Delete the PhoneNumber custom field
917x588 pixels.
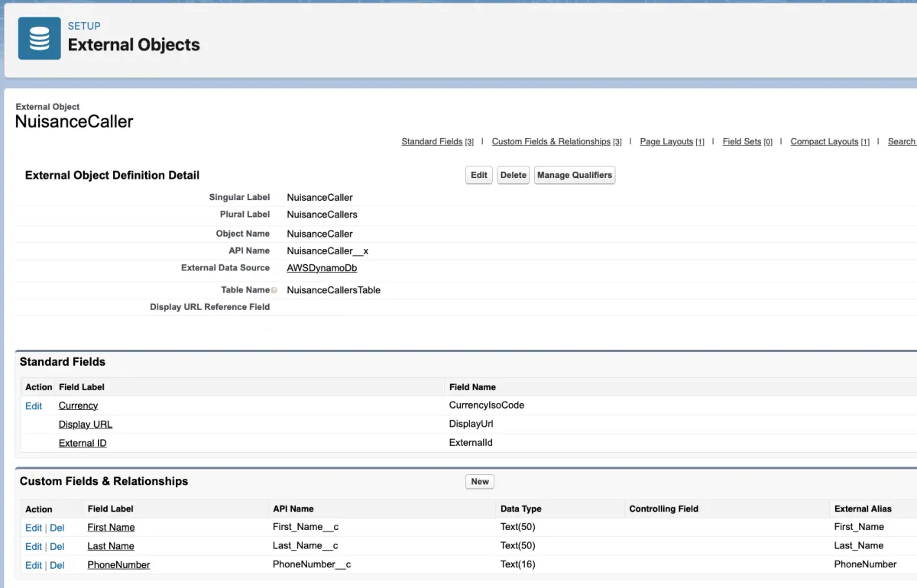pos(57,566)
